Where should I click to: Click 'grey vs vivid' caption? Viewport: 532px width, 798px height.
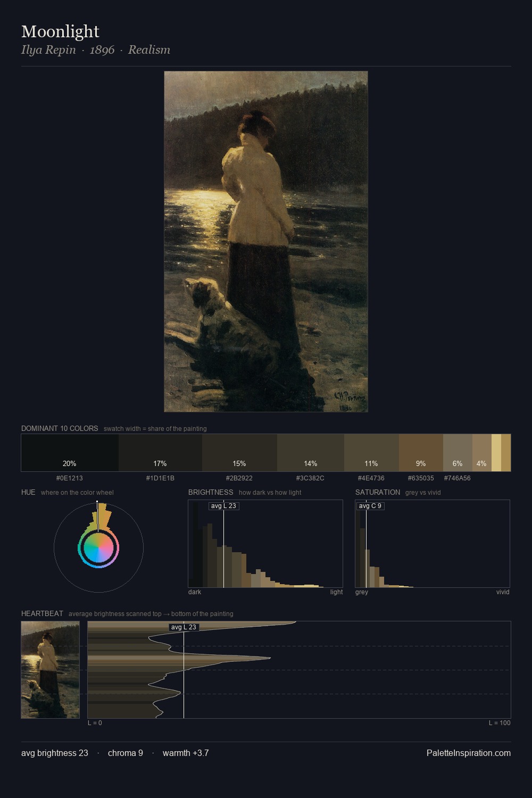coord(423,493)
